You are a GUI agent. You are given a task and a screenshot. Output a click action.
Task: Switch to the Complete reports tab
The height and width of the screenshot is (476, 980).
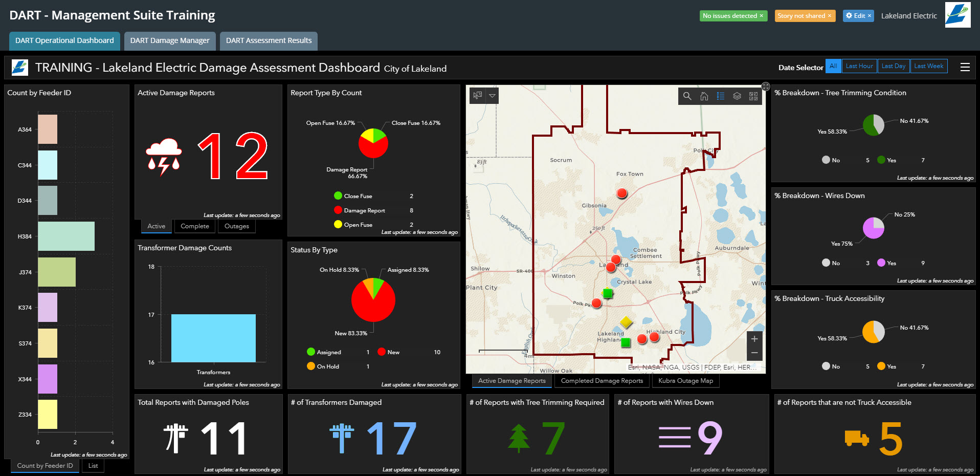tap(195, 226)
